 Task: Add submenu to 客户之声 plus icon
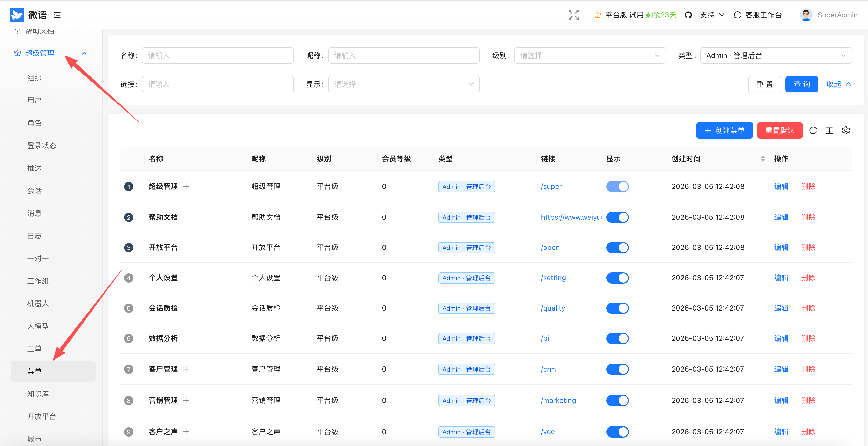pos(186,432)
